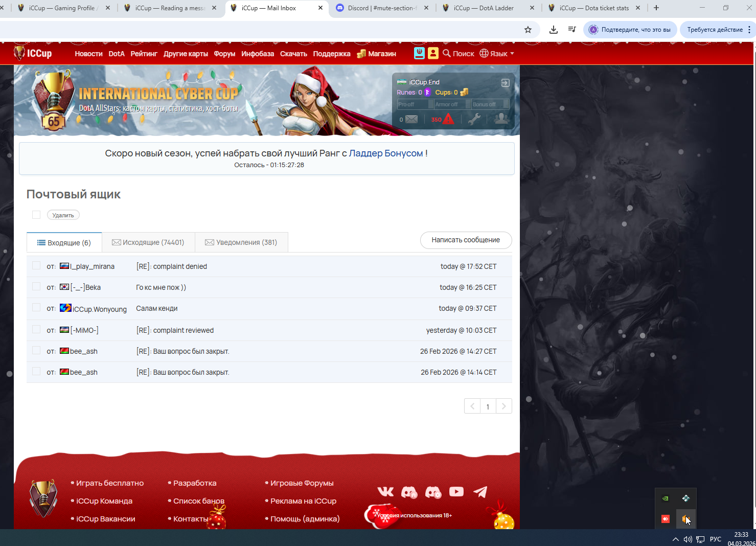Click the red warning triangle icon
Image resolution: width=756 pixels, height=546 pixels.
point(448,119)
